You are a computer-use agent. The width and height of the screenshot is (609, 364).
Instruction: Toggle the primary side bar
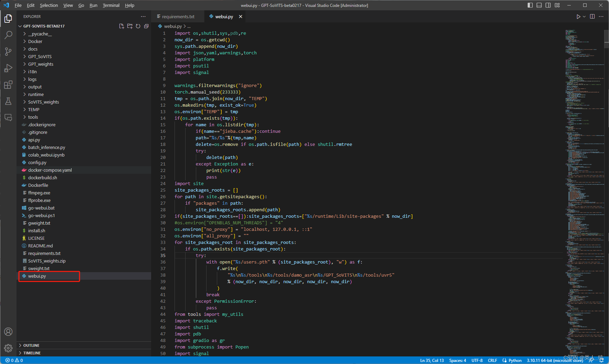pos(530,5)
